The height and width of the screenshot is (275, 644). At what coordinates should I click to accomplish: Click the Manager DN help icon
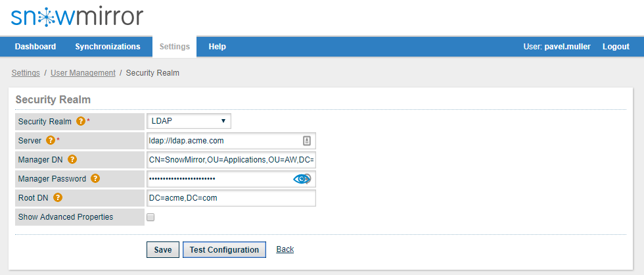[72, 159]
